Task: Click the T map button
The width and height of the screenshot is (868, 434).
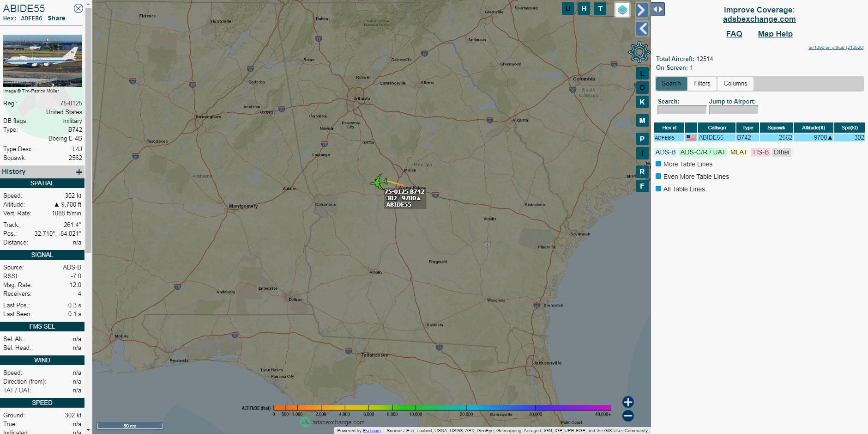Action: [600, 8]
